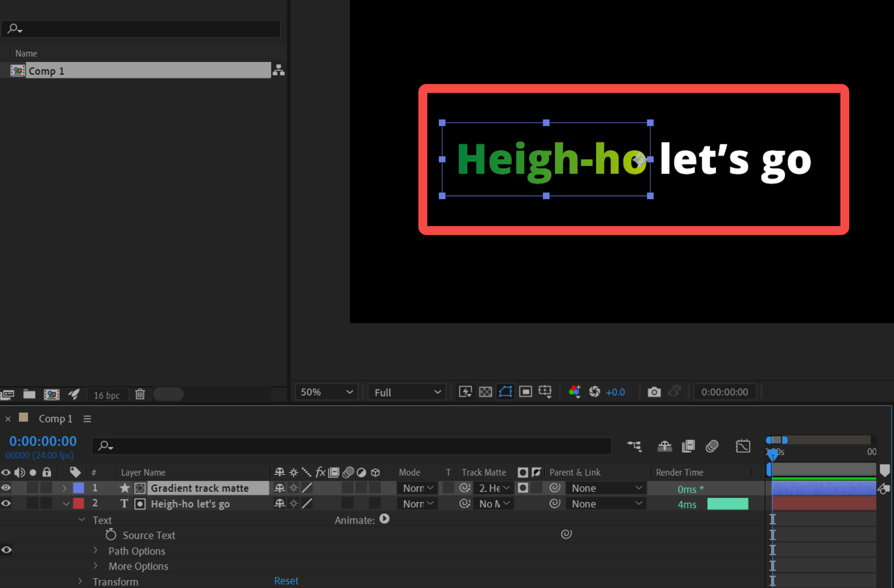The height and width of the screenshot is (588, 894).
Task: Hide the Gradient track matte layer
Action: click(6, 487)
